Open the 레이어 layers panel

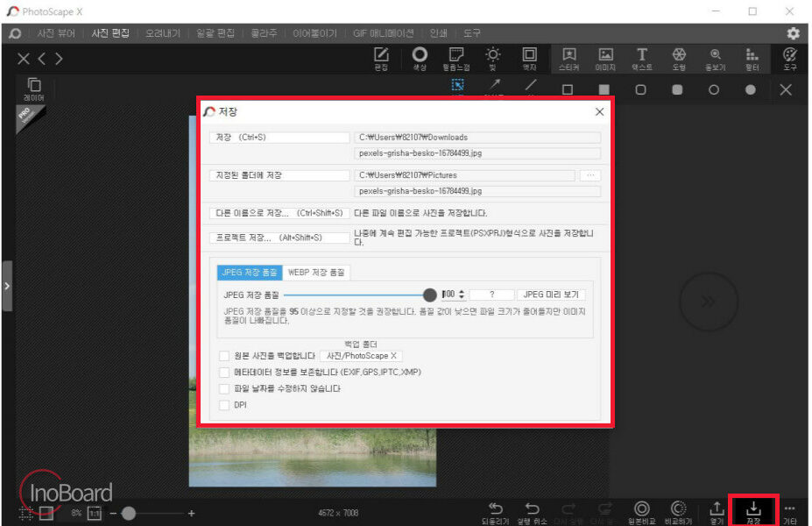pyautogui.click(x=33, y=89)
